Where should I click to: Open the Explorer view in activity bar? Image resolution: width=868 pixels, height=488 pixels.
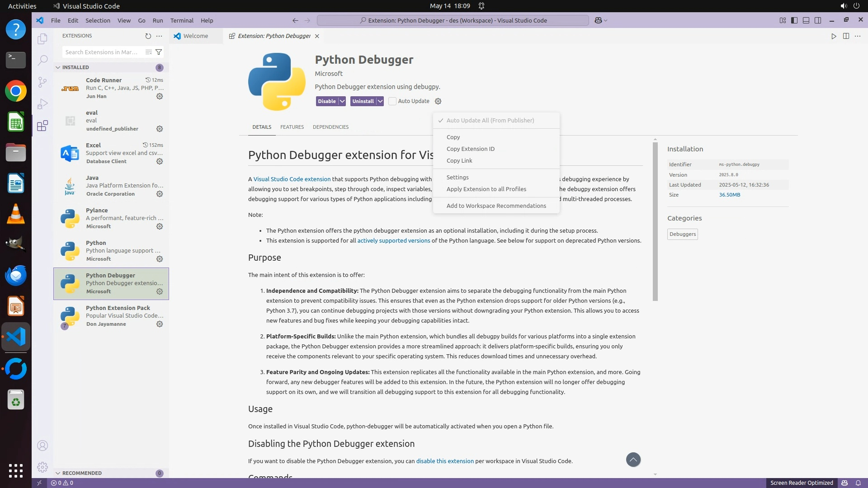42,39
